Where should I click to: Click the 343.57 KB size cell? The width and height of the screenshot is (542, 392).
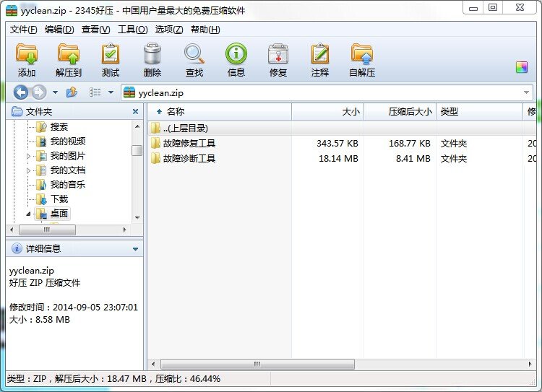(337, 144)
